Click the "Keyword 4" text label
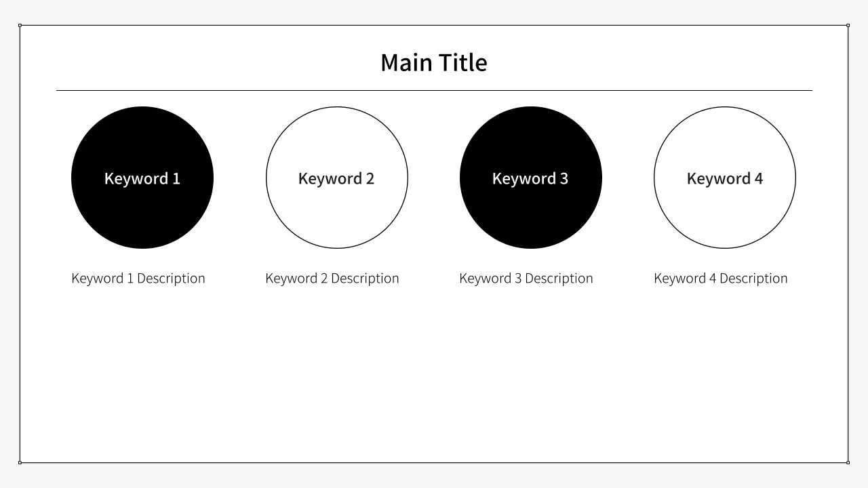Image resolution: width=868 pixels, height=488 pixels. [x=724, y=178]
